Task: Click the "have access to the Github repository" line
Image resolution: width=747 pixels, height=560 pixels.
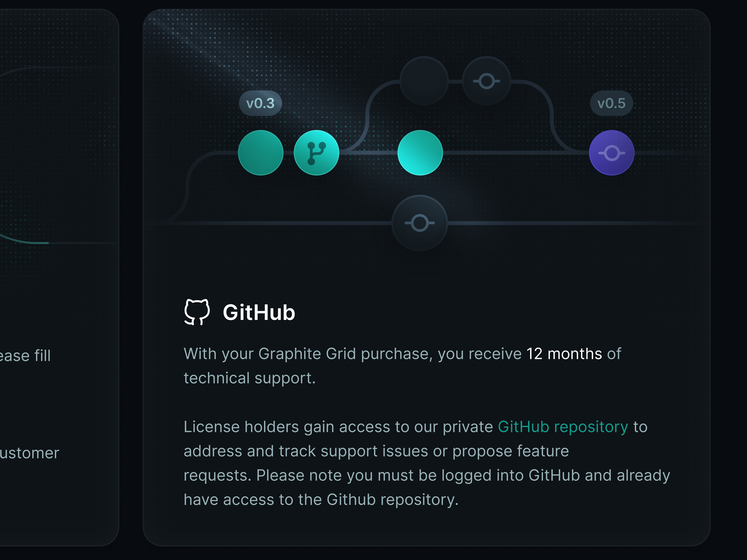Action: click(321, 500)
